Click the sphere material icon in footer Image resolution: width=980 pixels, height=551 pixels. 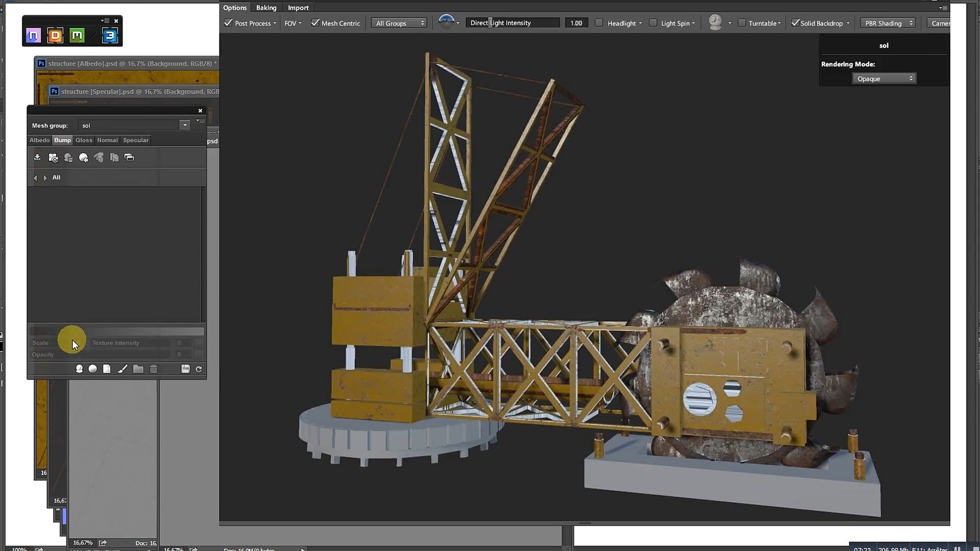pyautogui.click(x=93, y=369)
